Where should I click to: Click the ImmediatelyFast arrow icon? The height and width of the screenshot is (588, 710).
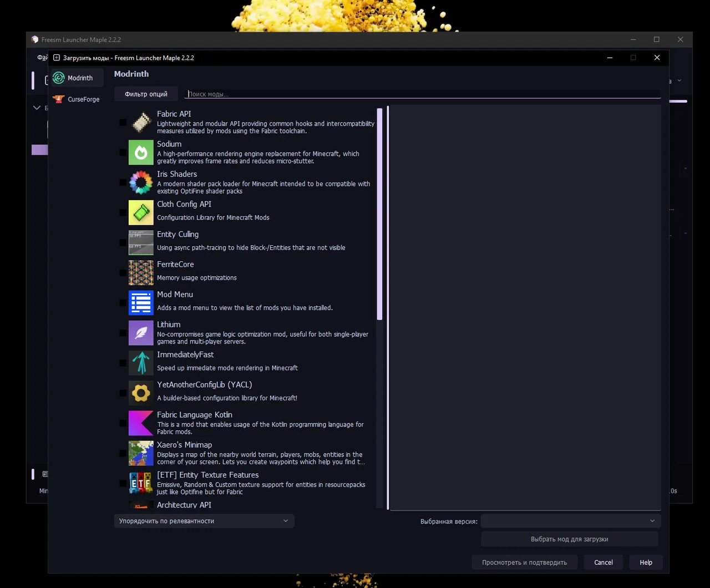point(141,363)
